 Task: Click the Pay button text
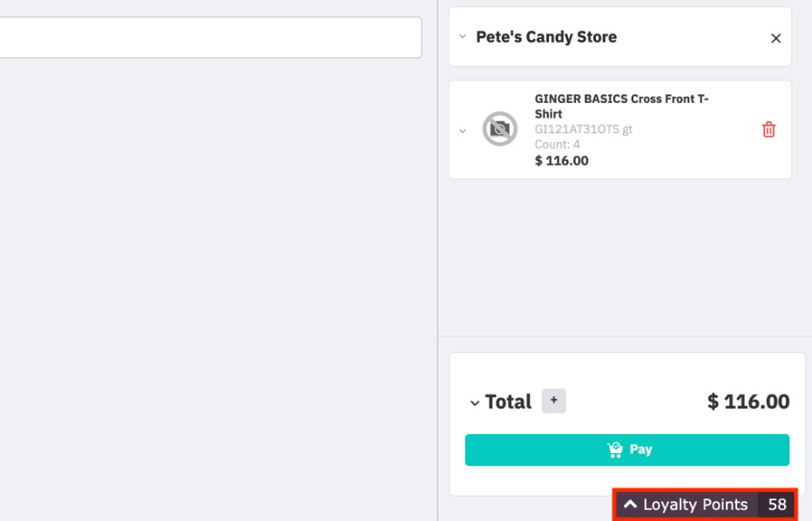click(x=640, y=450)
